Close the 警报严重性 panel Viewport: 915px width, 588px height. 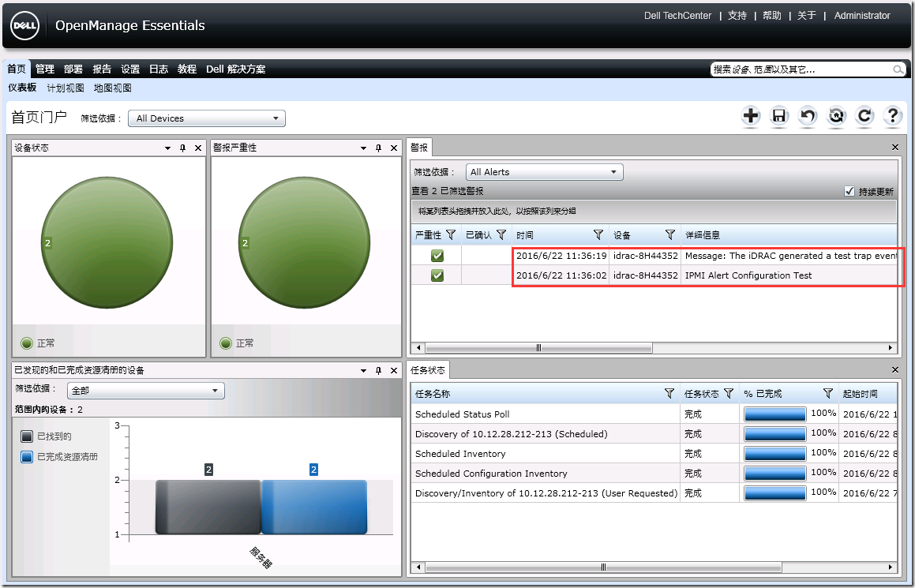click(394, 148)
